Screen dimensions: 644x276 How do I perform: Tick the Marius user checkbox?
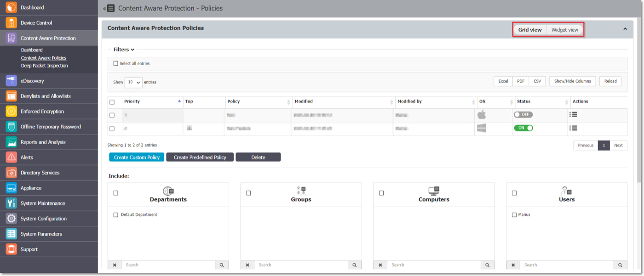pos(514,215)
